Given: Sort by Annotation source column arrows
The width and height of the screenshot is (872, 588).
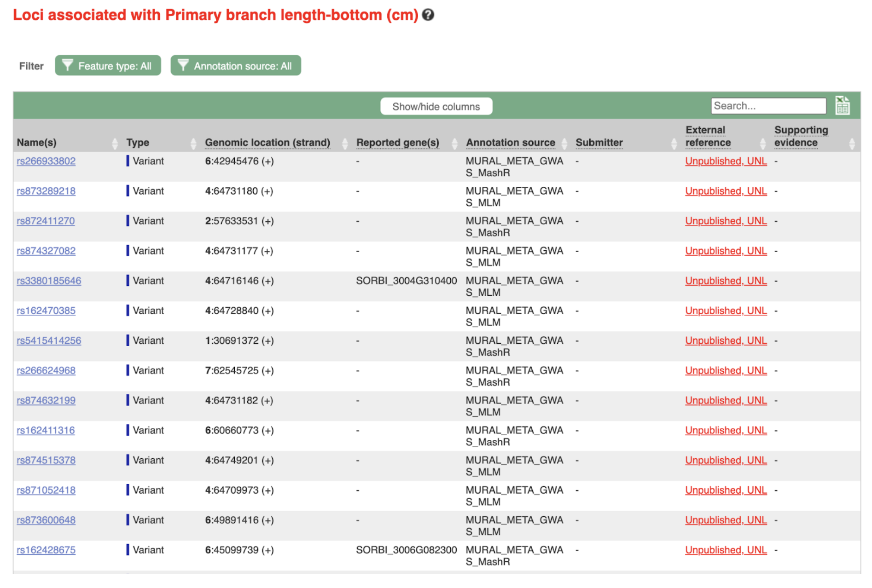Looking at the screenshot, I should [564, 144].
